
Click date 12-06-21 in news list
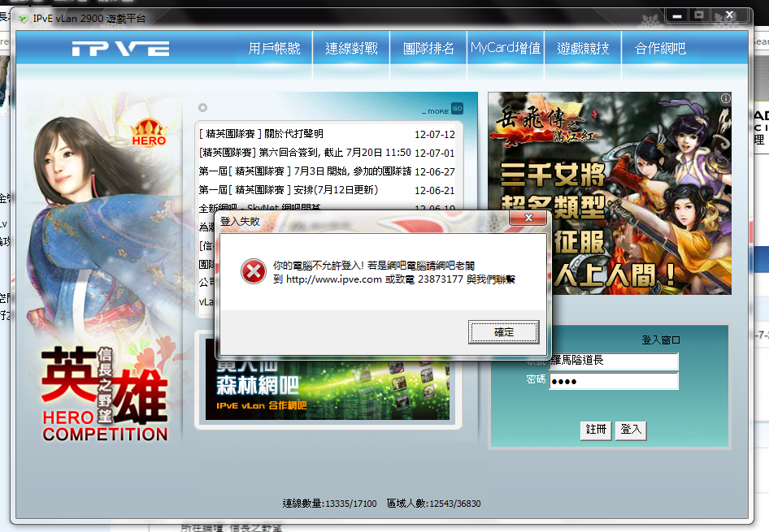click(435, 190)
